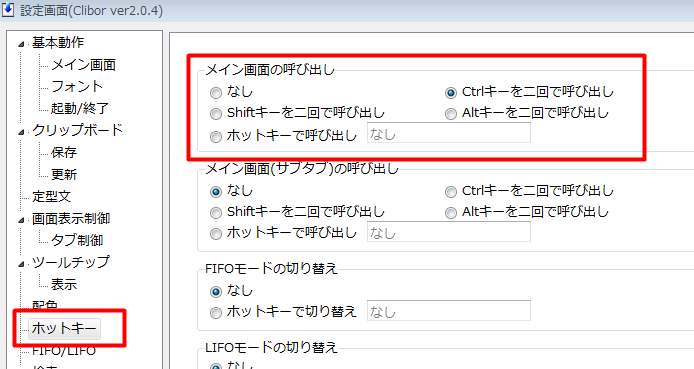Viewport: 694px width, 369px height.
Task: Collapse the 画面表示制御 tree node
Action: click(21, 220)
